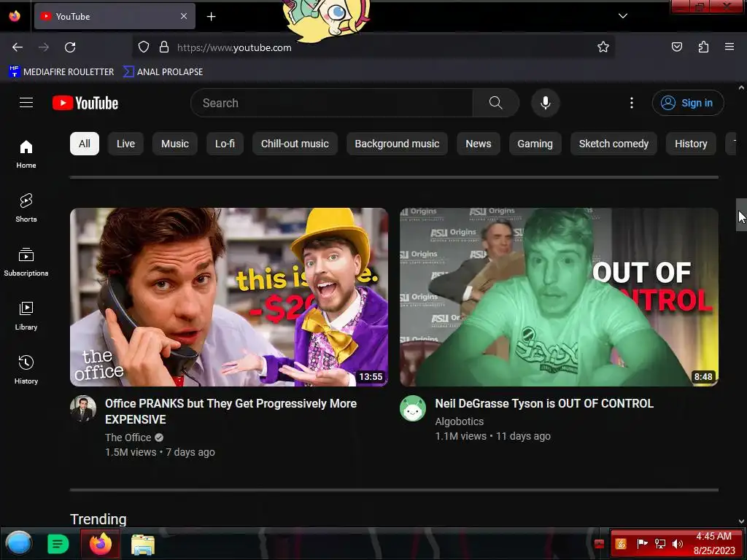The width and height of the screenshot is (747, 560).
Task: Click Firefox taskbar icon
Action: pyautogui.click(x=101, y=544)
